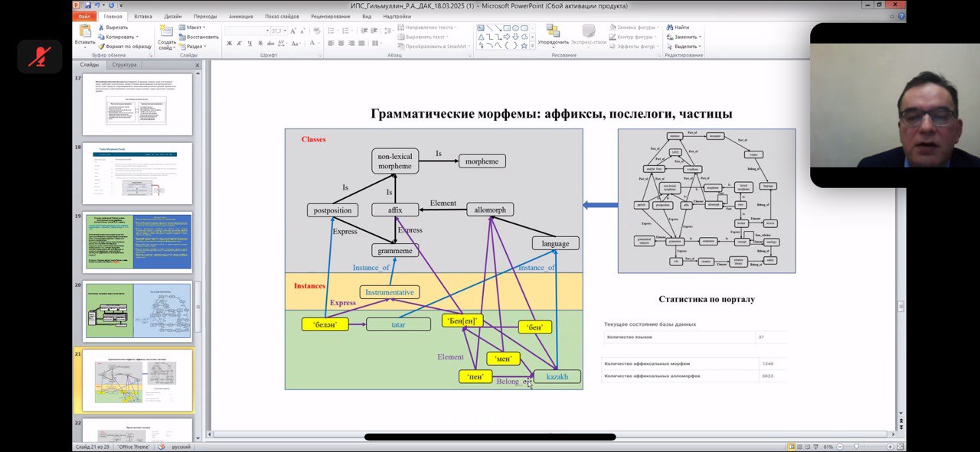Click the Undo arrow in quick access toolbar
Image resolution: width=980 pixels, height=452 pixels.
96,5
